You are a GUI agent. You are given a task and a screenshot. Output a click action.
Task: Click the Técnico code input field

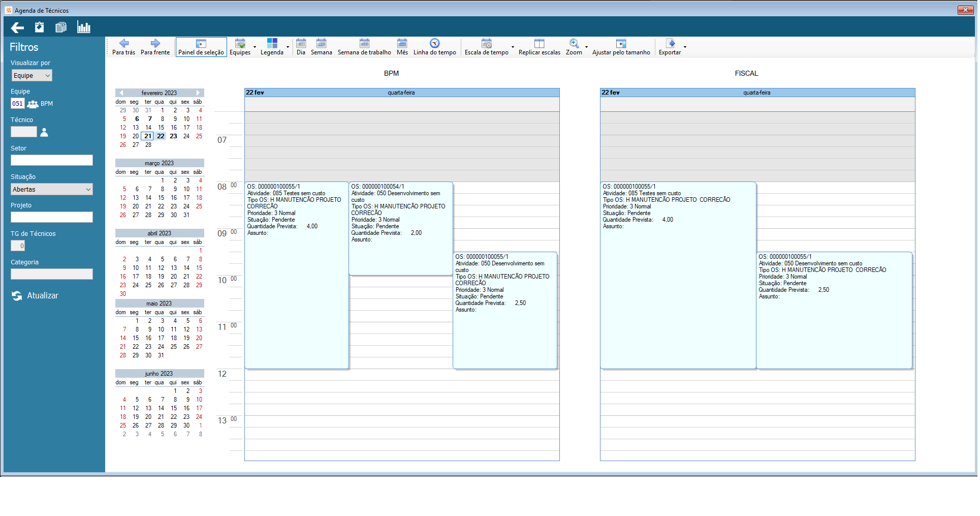(24, 132)
